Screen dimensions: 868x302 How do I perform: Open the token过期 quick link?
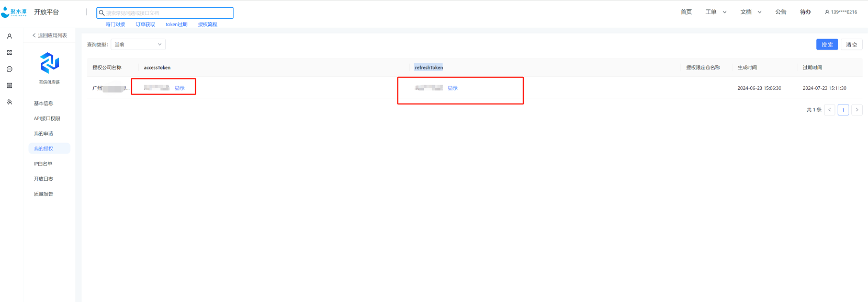(x=176, y=25)
